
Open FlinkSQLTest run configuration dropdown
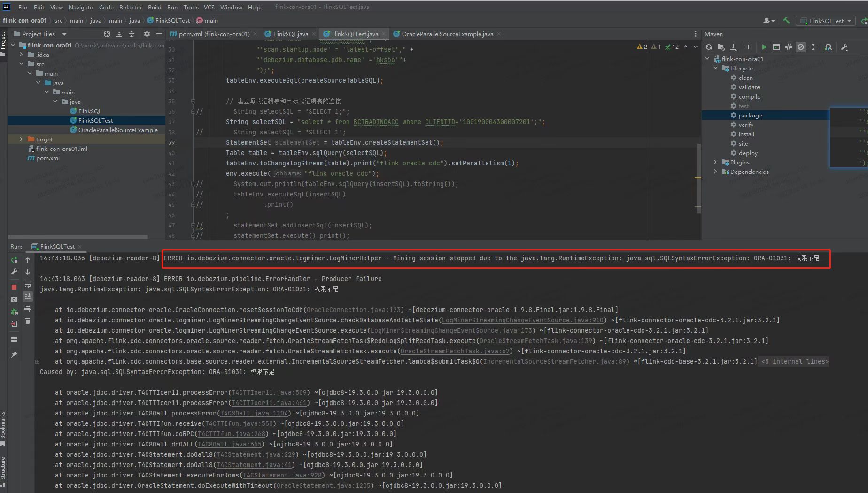826,21
